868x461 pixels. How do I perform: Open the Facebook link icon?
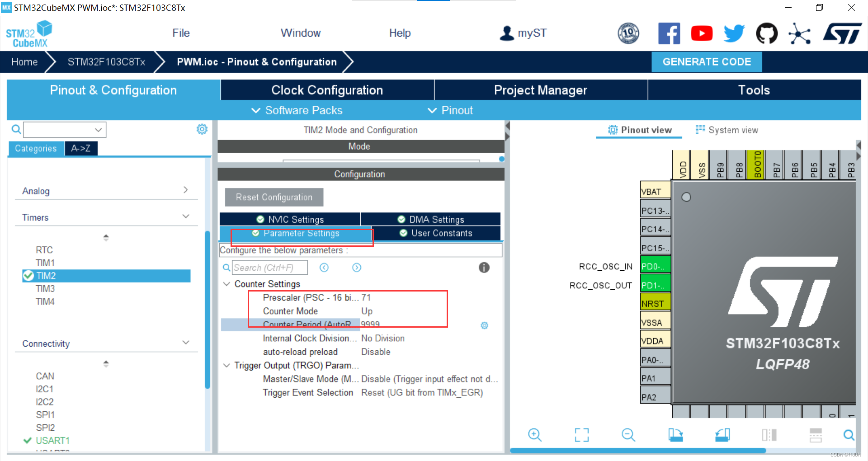coord(669,33)
